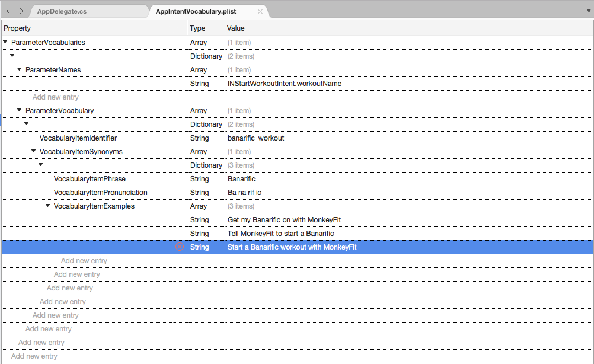Viewport: 594px width, 364px height.
Task: Collapse the ParameterVocabulary node
Action: click(x=20, y=110)
